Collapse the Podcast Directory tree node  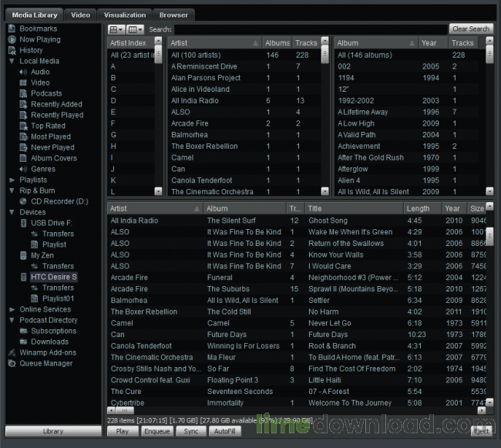12,320
